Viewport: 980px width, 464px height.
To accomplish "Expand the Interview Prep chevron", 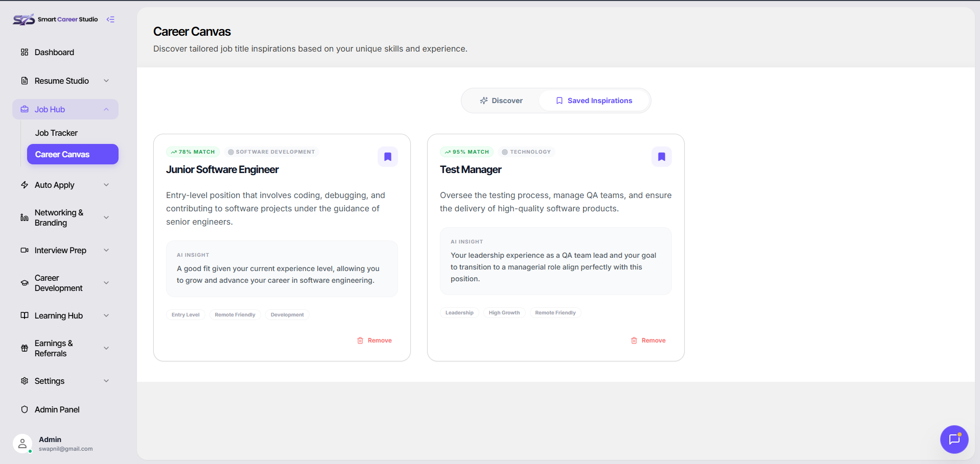I will pos(106,250).
